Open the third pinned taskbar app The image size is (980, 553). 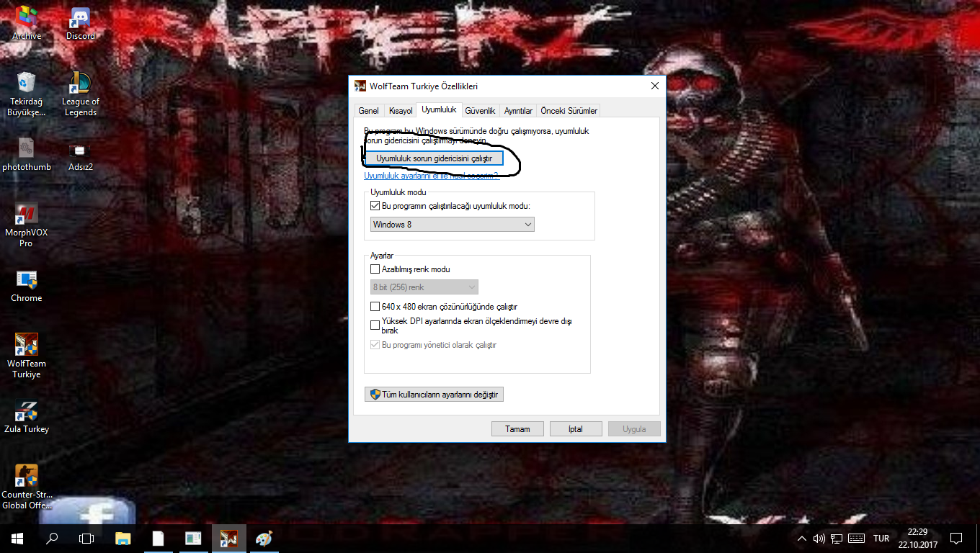click(x=193, y=538)
